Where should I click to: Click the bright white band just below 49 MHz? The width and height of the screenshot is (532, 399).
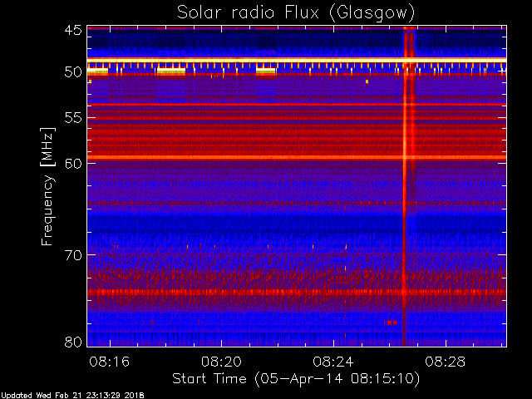coord(297,60)
